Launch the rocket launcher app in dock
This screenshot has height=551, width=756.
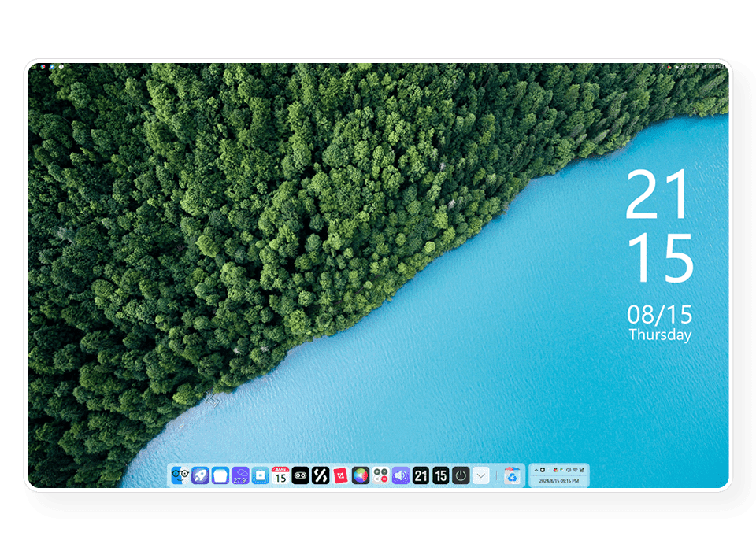[200, 475]
